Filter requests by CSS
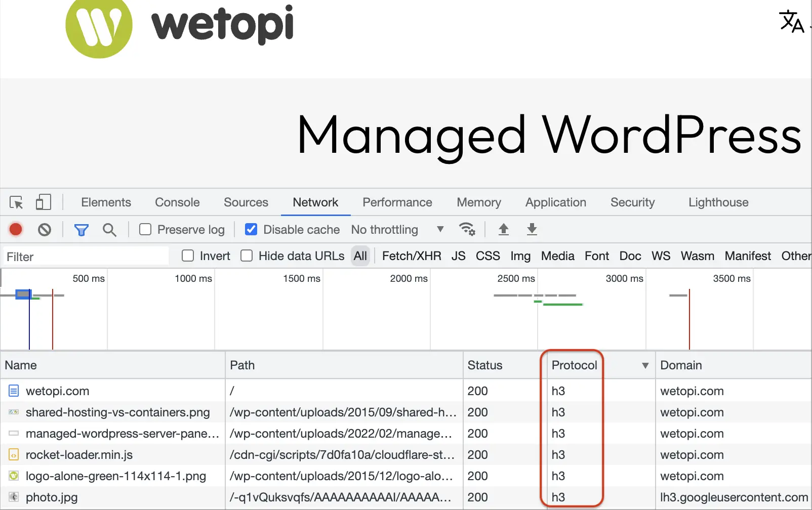 click(488, 256)
